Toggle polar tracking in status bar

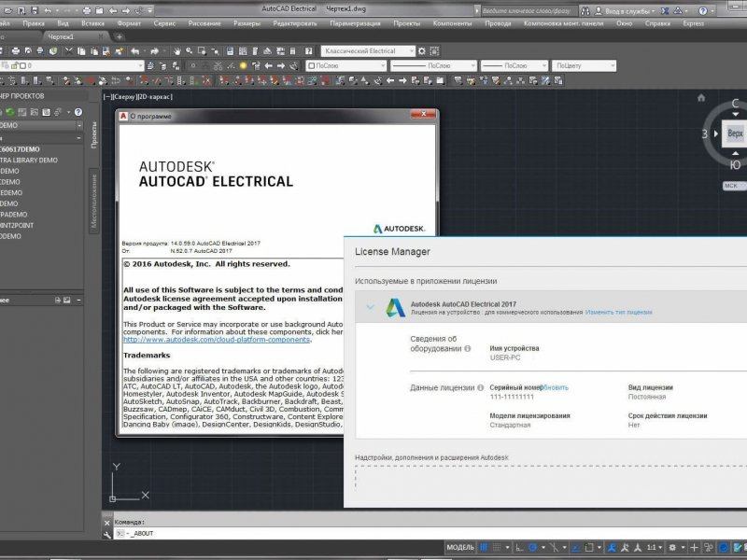click(x=533, y=548)
